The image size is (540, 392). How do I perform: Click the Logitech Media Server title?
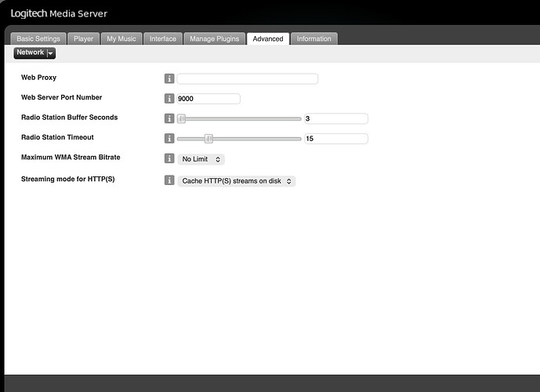59,13
